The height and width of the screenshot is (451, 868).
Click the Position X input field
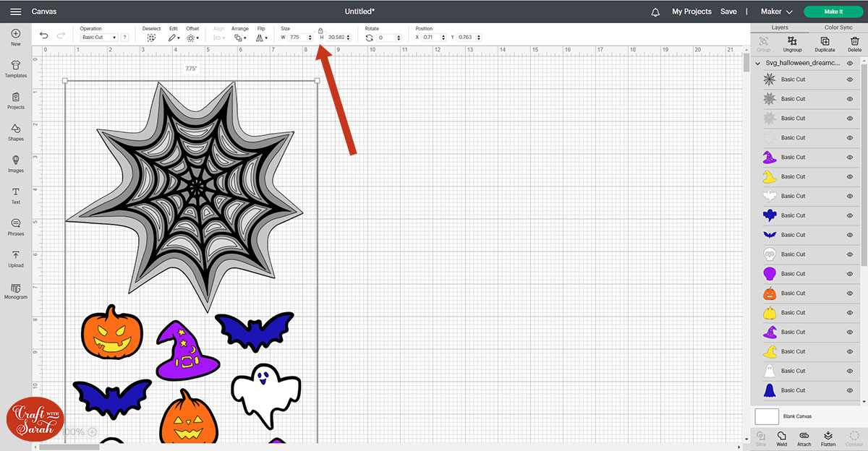pos(432,37)
